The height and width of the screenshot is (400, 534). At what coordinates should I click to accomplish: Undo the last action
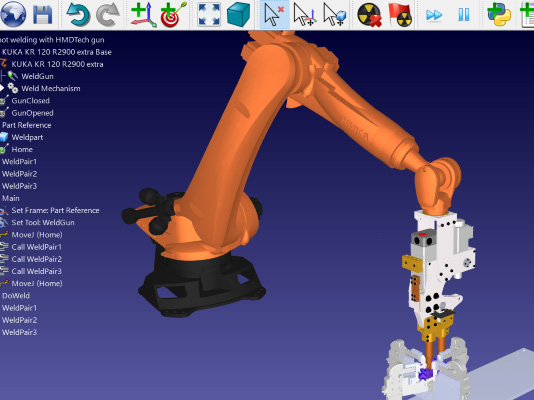[78, 15]
